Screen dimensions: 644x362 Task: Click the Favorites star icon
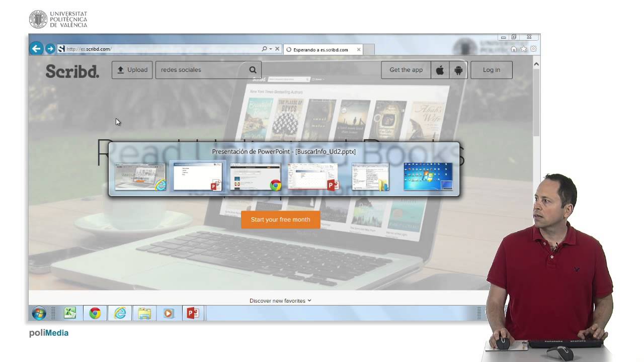523,49
